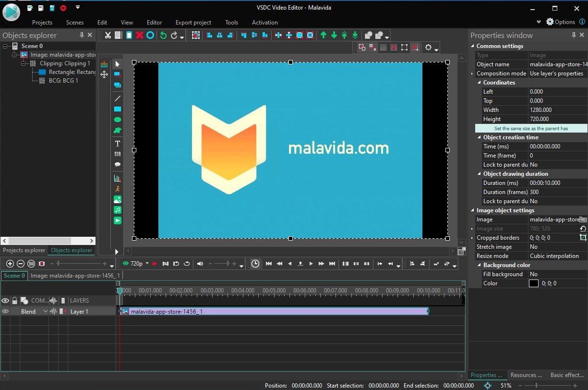Toggle all layers visibility in header

(x=5, y=301)
